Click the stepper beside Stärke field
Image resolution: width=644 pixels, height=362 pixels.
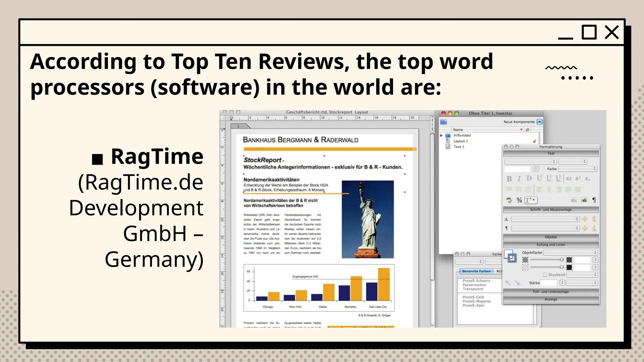pos(562,283)
